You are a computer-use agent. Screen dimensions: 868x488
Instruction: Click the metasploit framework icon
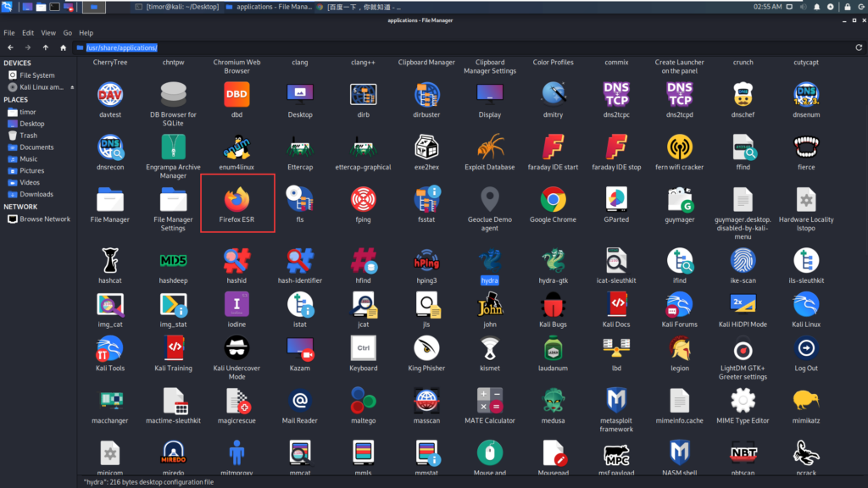click(616, 400)
